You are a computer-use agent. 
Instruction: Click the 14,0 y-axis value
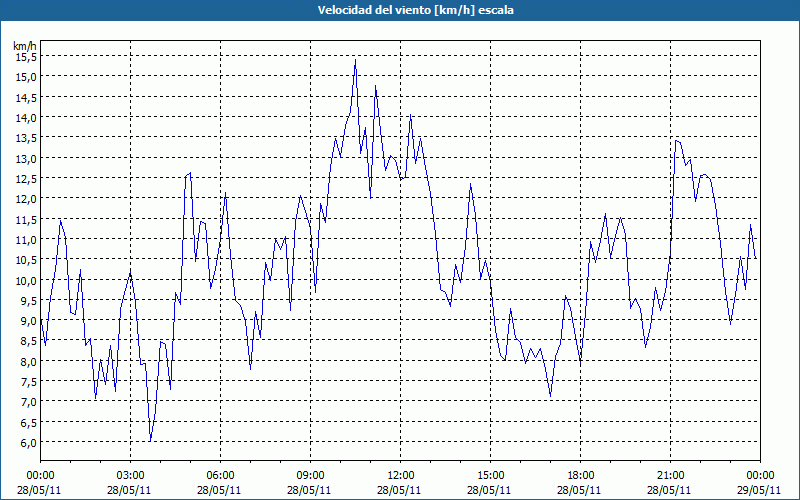[26, 118]
